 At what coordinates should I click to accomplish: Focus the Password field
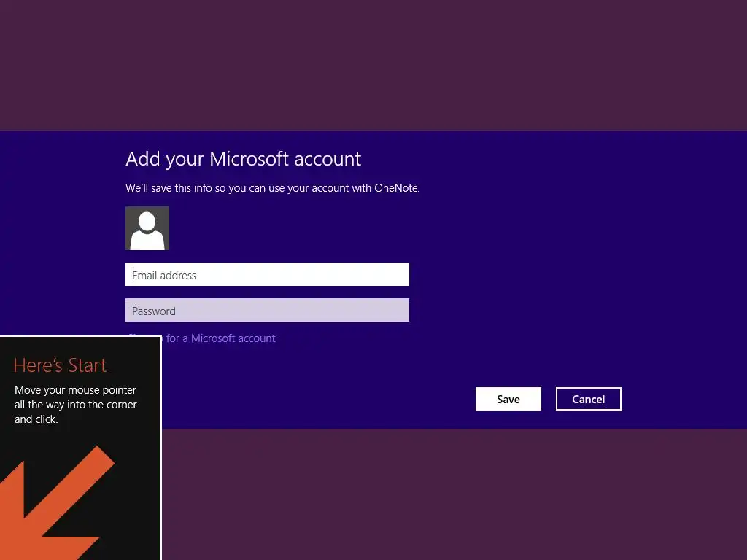pos(267,310)
